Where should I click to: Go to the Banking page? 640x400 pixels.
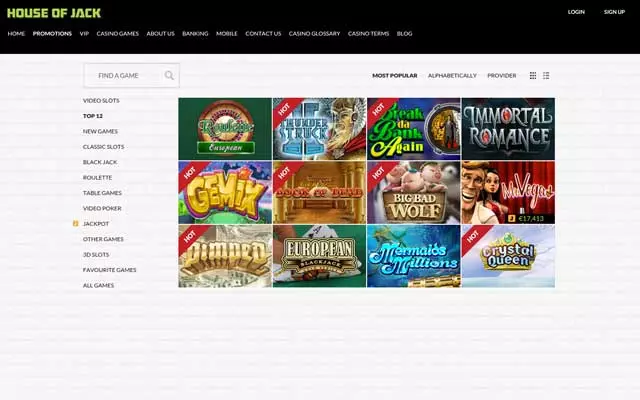[x=195, y=33]
